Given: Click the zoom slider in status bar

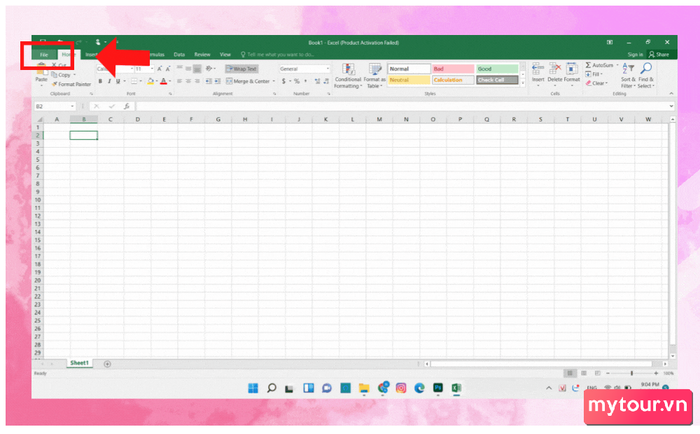Looking at the screenshot, I should [632, 373].
